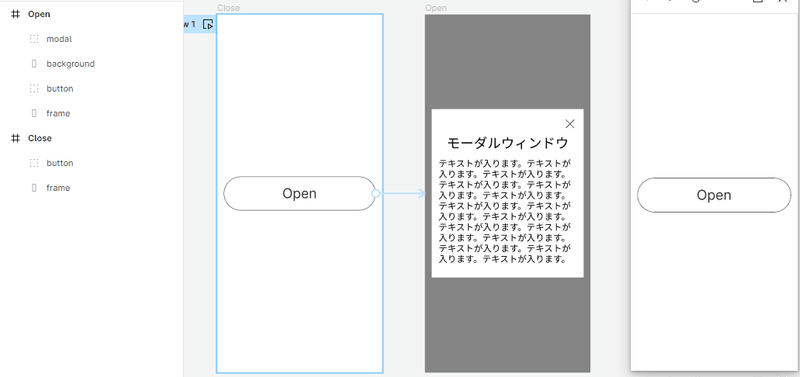Click prototype connection node on Open button
This screenshot has height=377, width=800.
[376, 193]
